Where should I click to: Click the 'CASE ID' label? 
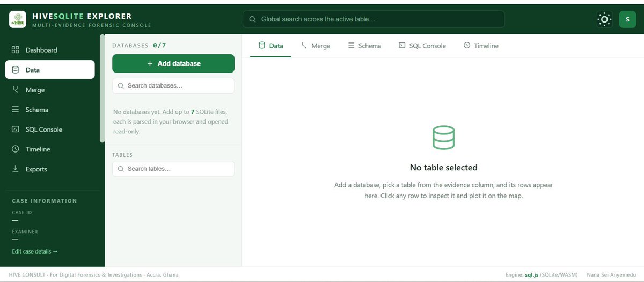click(22, 212)
